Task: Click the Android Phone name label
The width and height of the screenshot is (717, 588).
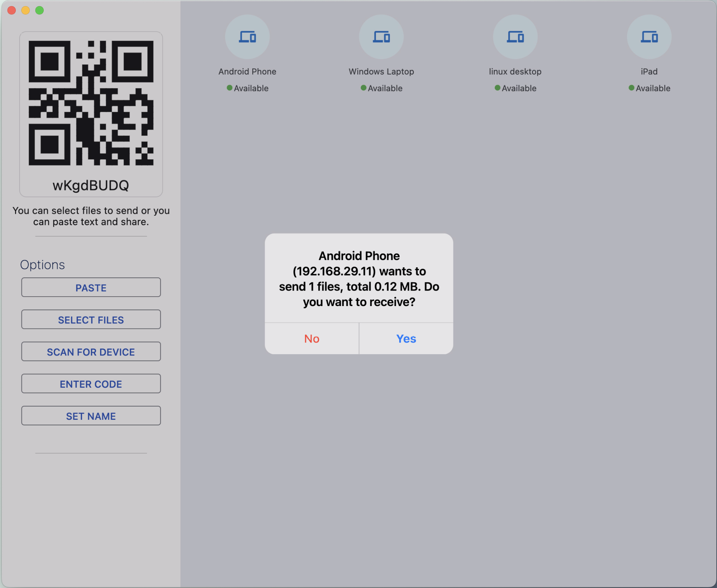Action: (x=247, y=71)
